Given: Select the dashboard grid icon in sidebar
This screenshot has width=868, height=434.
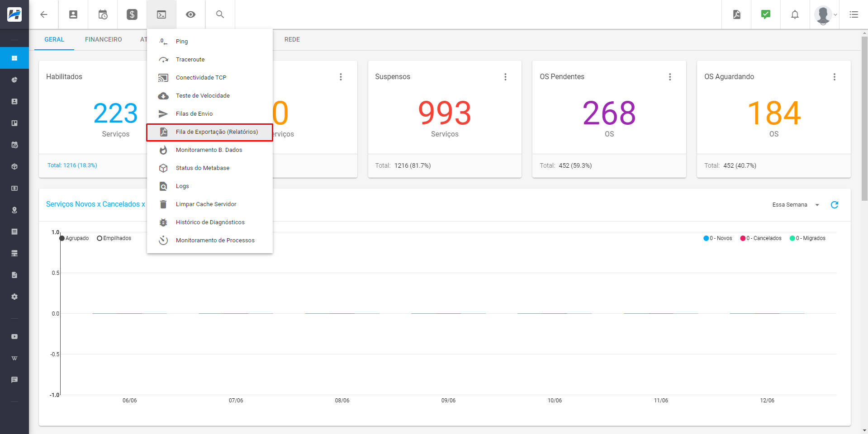Looking at the screenshot, I should pyautogui.click(x=14, y=58).
